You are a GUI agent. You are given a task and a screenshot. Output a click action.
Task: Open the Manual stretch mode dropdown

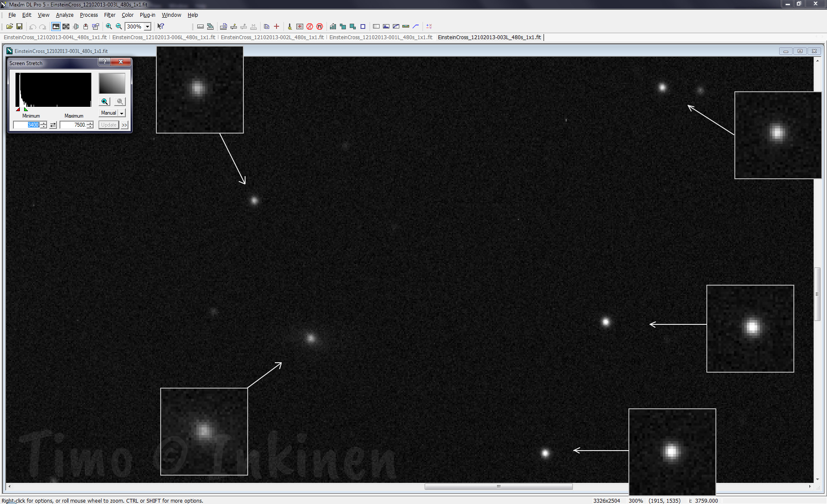(x=122, y=113)
